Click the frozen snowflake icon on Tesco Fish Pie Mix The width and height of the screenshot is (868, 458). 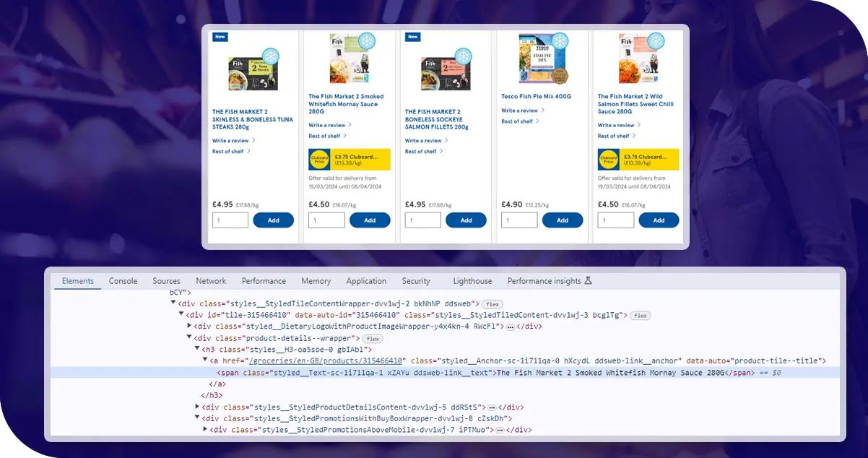(x=560, y=40)
